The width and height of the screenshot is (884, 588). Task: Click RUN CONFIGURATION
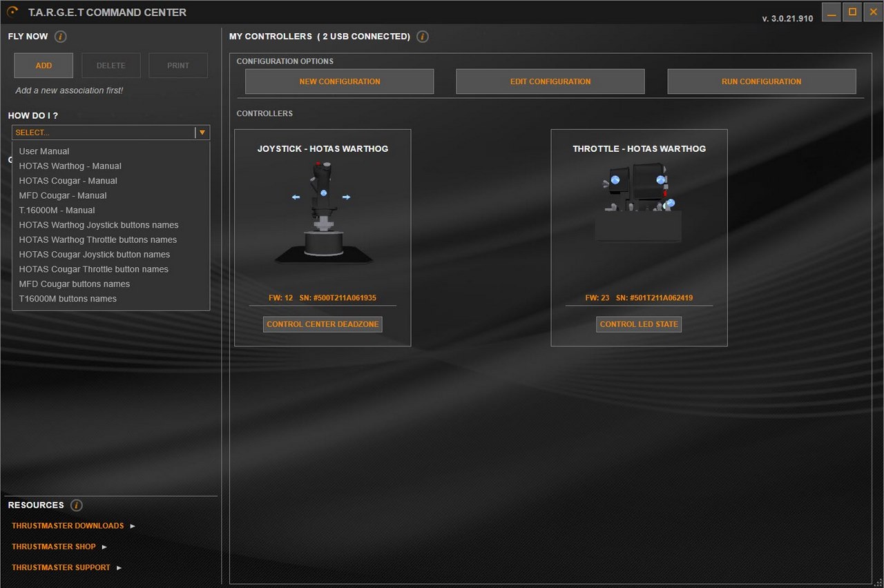click(x=762, y=81)
